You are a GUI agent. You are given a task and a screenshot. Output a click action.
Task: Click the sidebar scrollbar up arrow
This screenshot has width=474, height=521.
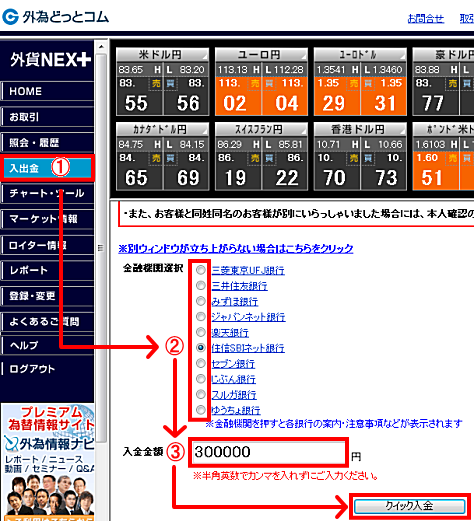[x=101, y=47]
